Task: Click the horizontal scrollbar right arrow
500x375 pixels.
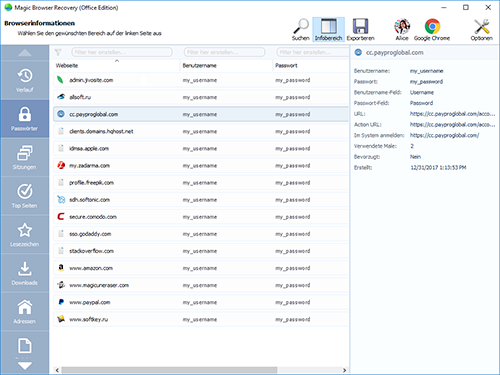Action: 344,370
